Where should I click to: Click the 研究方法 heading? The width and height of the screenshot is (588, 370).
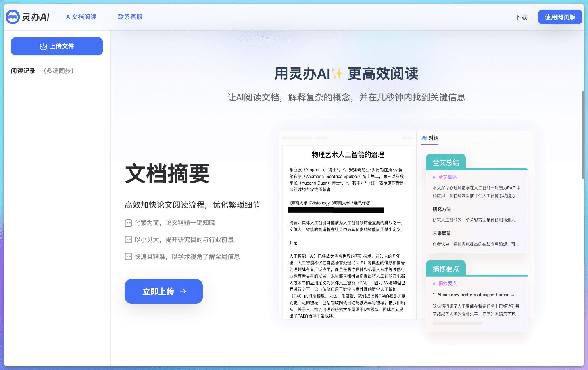442,209
